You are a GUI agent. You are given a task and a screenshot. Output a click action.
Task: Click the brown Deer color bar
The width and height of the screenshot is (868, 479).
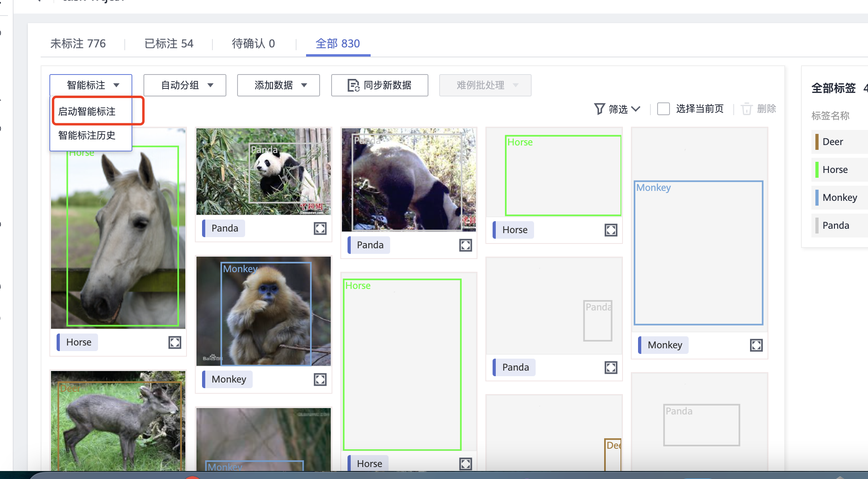[817, 142]
